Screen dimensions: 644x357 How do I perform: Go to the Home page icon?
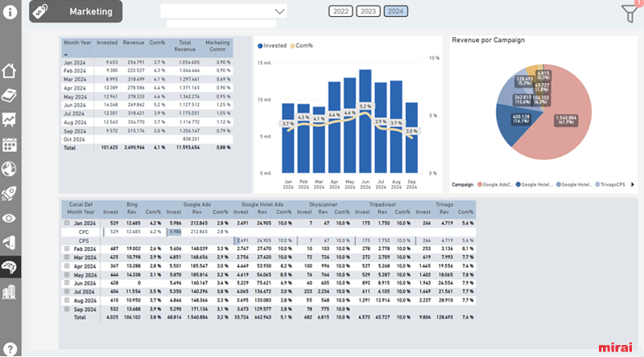(x=9, y=71)
